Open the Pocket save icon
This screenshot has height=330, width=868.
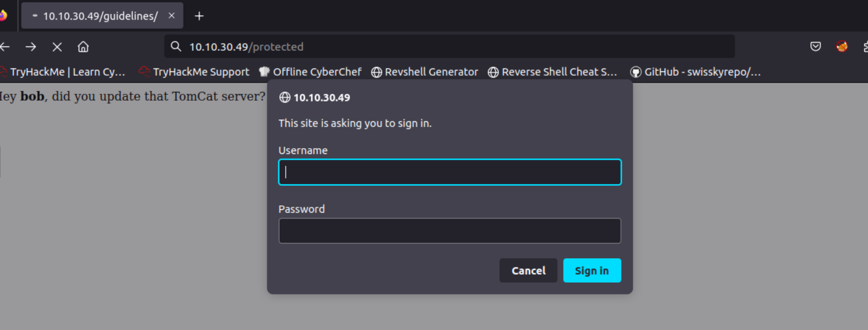tap(815, 46)
